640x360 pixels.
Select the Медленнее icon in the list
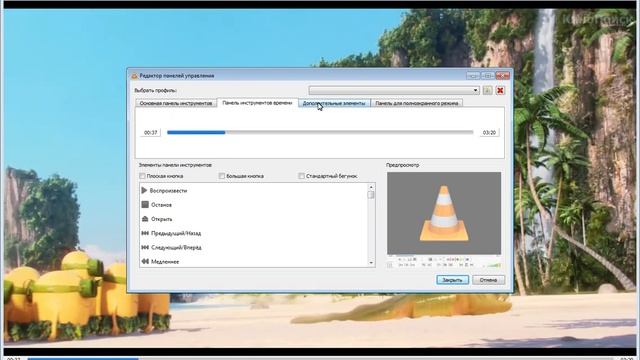(x=145, y=261)
